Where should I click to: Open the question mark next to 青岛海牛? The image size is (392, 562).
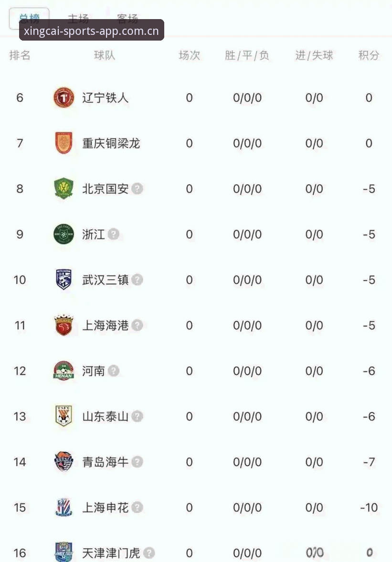(137, 462)
